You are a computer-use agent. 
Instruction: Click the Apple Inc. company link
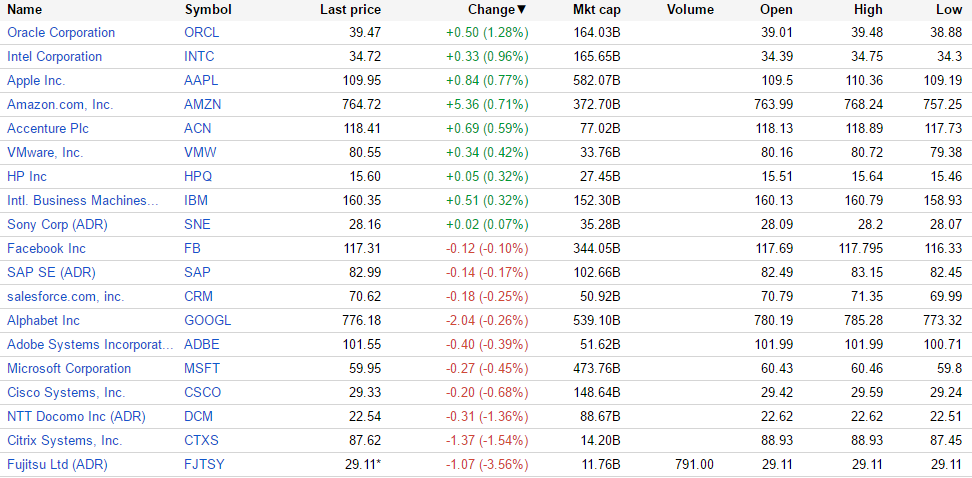click(x=36, y=81)
